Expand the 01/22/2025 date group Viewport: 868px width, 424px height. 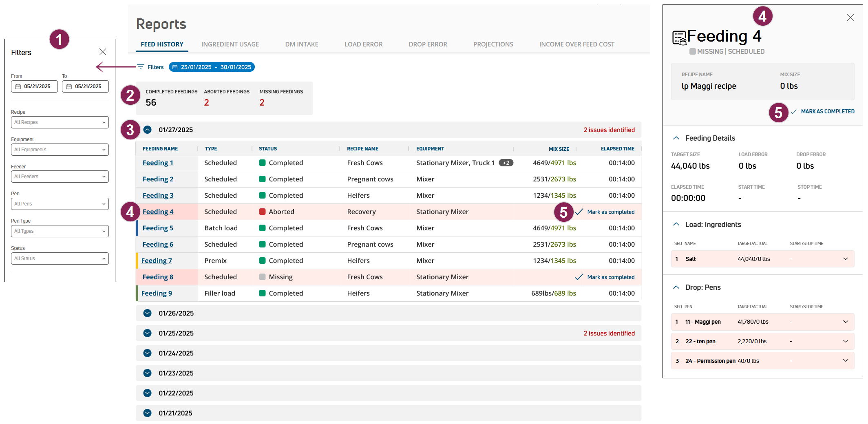pos(148,393)
